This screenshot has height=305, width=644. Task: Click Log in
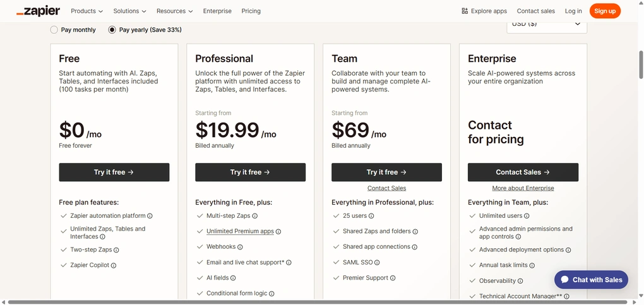click(x=573, y=11)
